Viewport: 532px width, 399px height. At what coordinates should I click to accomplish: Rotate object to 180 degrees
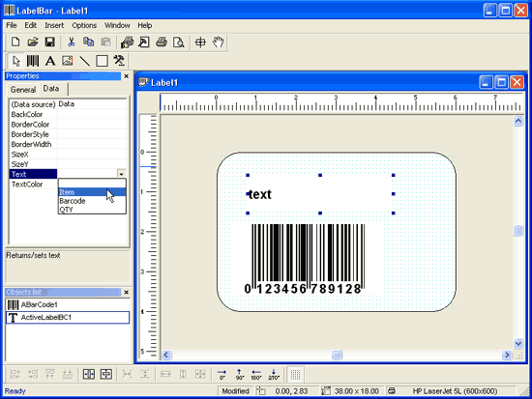[x=256, y=374]
